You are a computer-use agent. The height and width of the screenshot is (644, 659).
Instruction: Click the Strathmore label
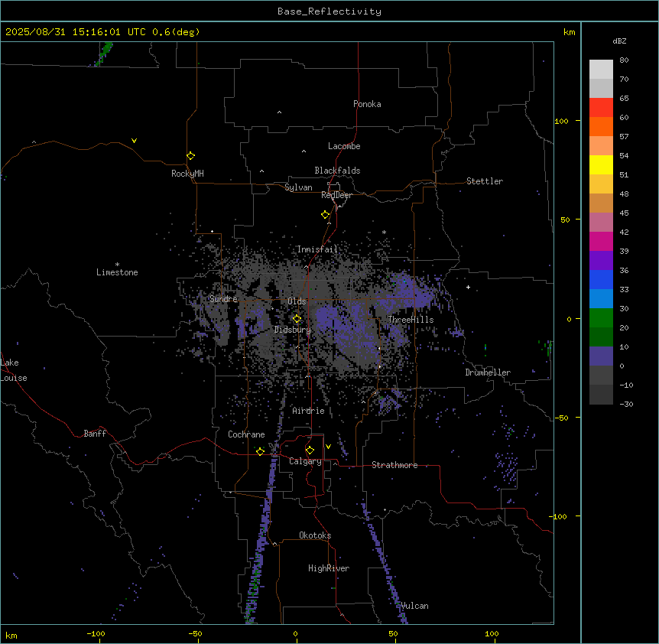pyautogui.click(x=394, y=465)
